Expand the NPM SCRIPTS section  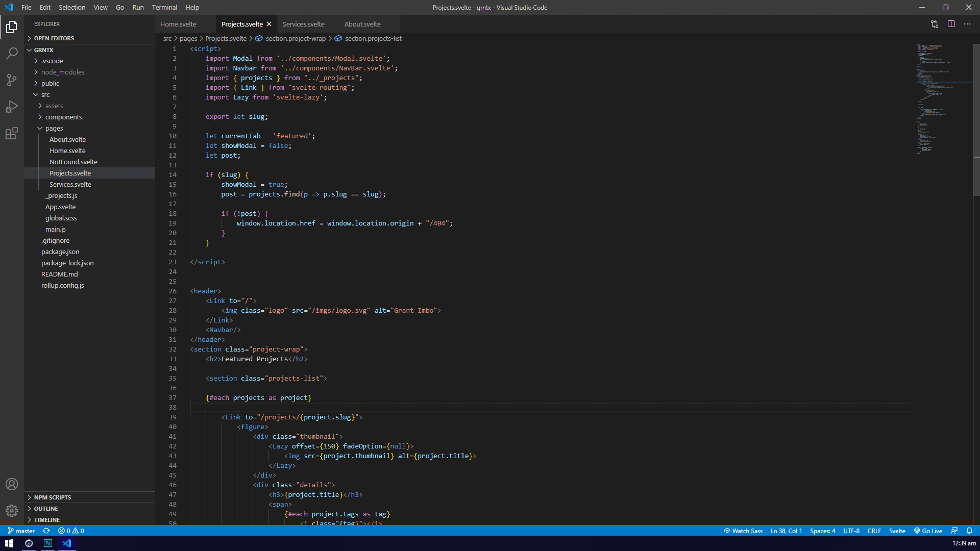coord(53,497)
